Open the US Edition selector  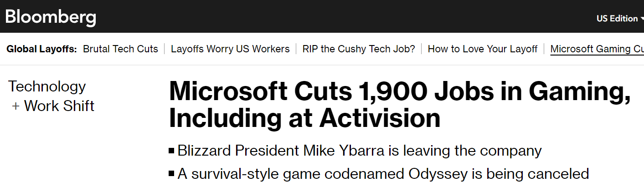click(x=617, y=19)
